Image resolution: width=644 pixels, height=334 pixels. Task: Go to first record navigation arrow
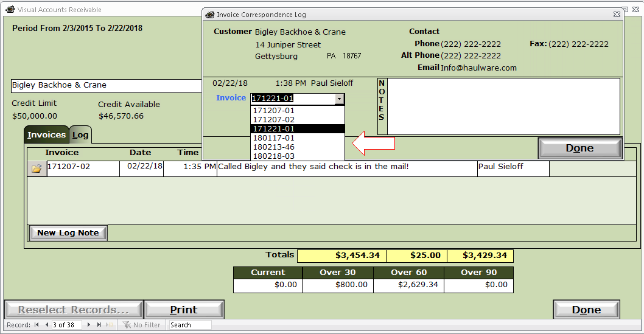tap(37, 324)
